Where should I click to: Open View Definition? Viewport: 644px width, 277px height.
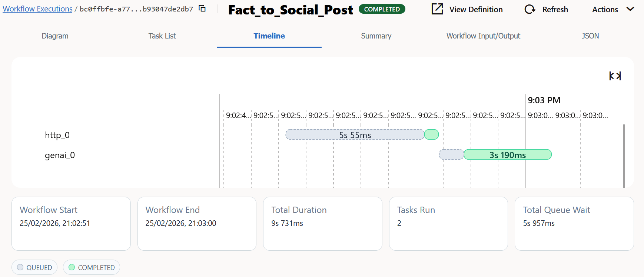(467, 9)
